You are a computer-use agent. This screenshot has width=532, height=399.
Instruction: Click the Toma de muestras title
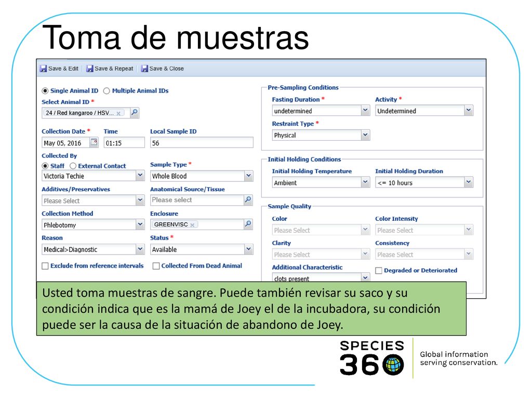coord(176,37)
